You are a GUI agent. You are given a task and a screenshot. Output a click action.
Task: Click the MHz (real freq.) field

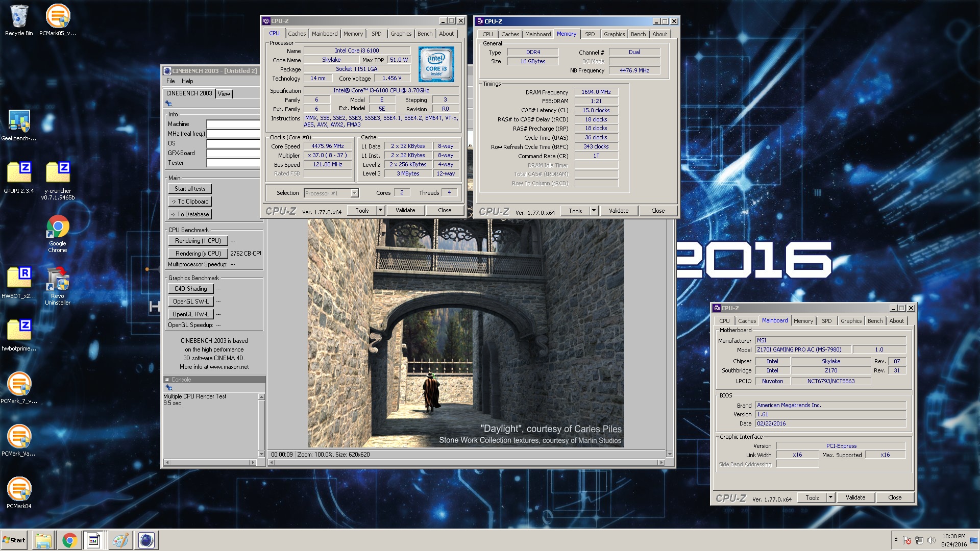pos(233,134)
